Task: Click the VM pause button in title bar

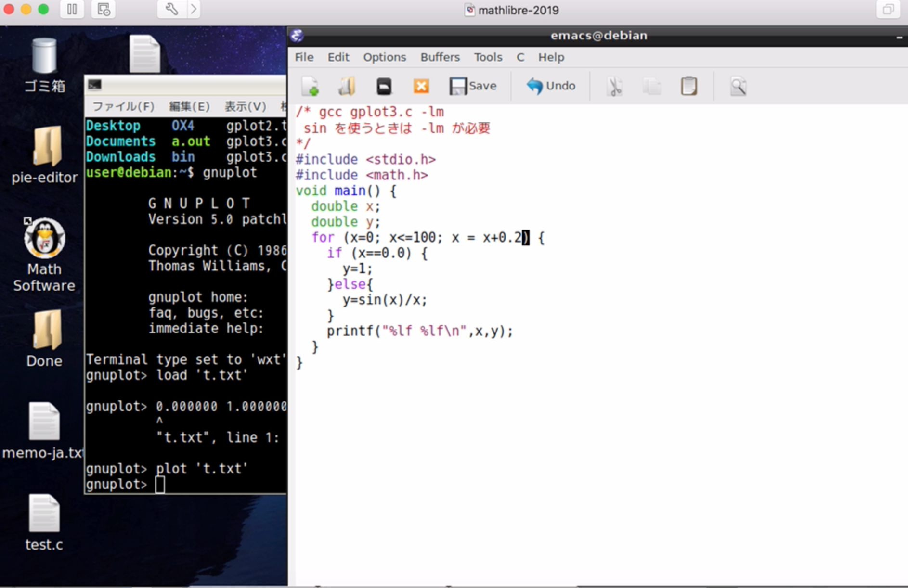Action: (x=72, y=9)
